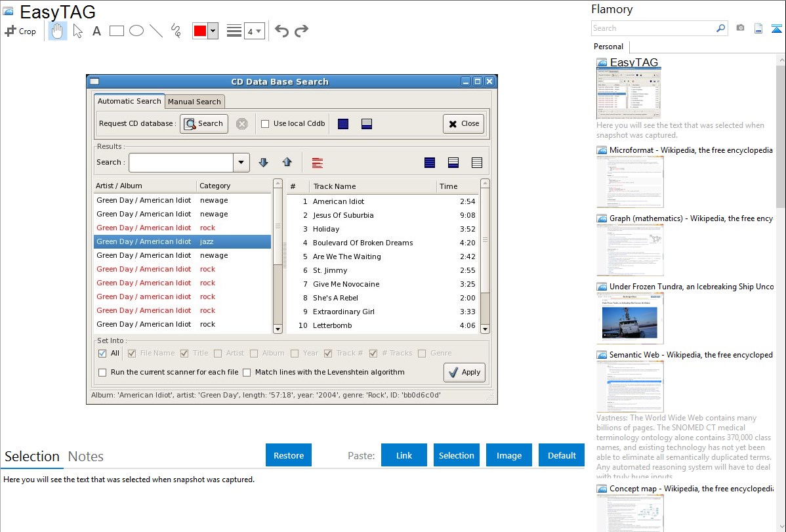Screen dimensions: 786x532
Task: Toggle the All checkbox
Action: coord(102,354)
